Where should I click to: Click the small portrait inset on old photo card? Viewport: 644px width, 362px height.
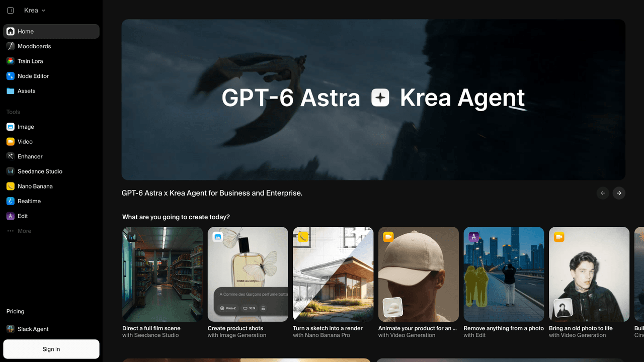563,308
